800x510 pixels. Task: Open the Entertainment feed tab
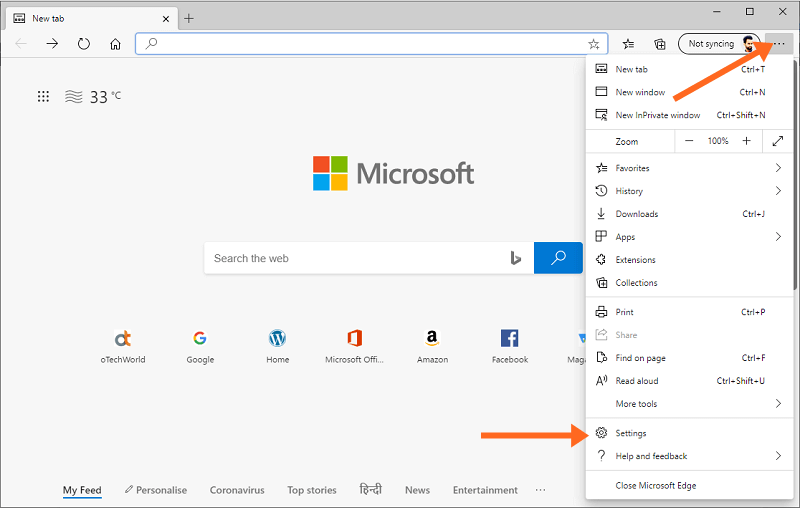click(485, 490)
